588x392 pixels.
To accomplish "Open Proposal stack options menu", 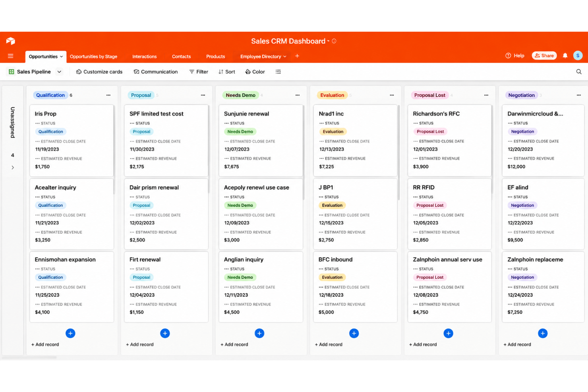I will coord(203,95).
